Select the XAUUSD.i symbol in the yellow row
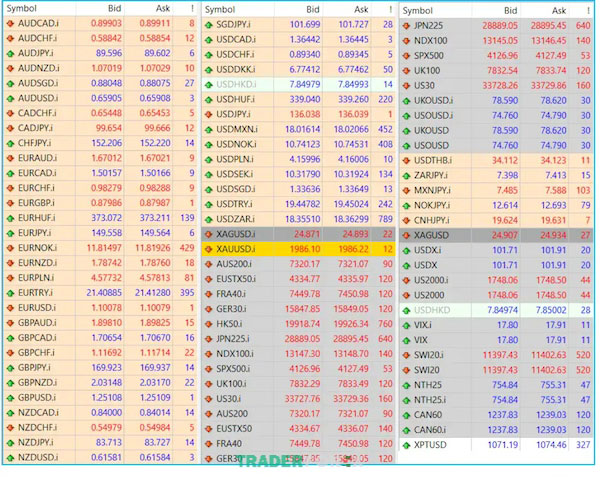The width and height of the screenshot is (600, 477). (236, 249)
